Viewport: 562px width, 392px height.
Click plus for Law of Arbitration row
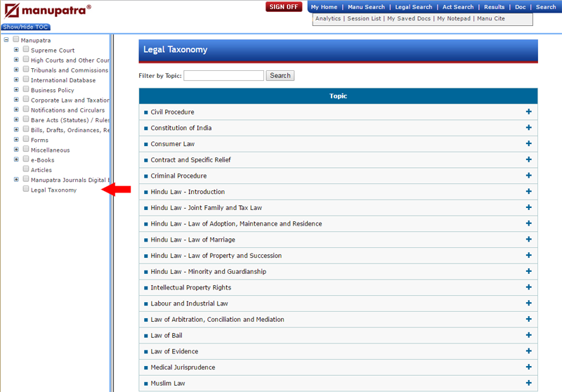[529, 319]
